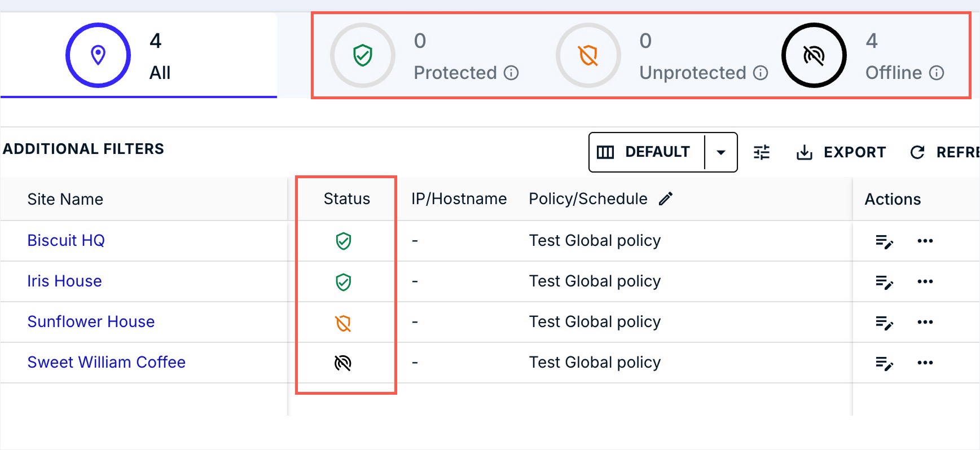Image resolution: width=980 pixels, height=450 pixels.
Task: Open more actions for Iris House
Action: pos(925,281)
